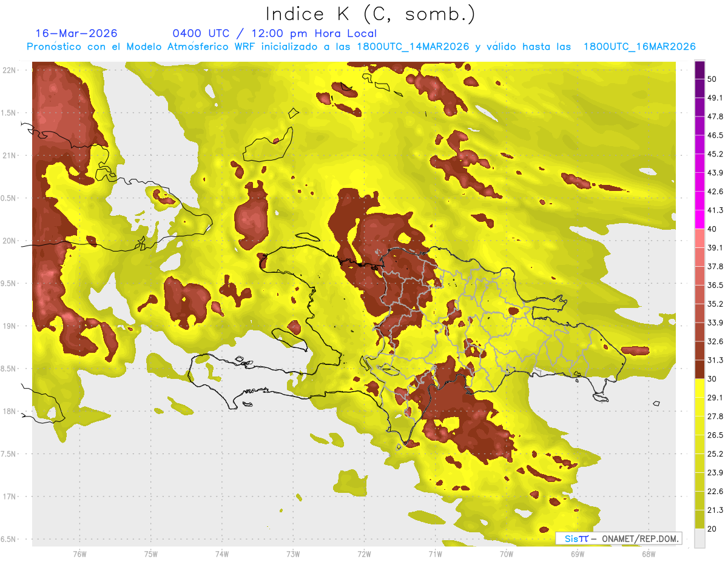Click the legend value '26.5'

coord(715,435)
